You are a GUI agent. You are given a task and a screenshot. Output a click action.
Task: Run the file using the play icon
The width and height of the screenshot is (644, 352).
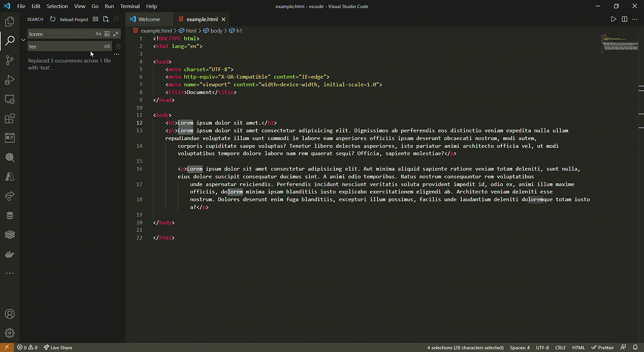tap(613, 18)
